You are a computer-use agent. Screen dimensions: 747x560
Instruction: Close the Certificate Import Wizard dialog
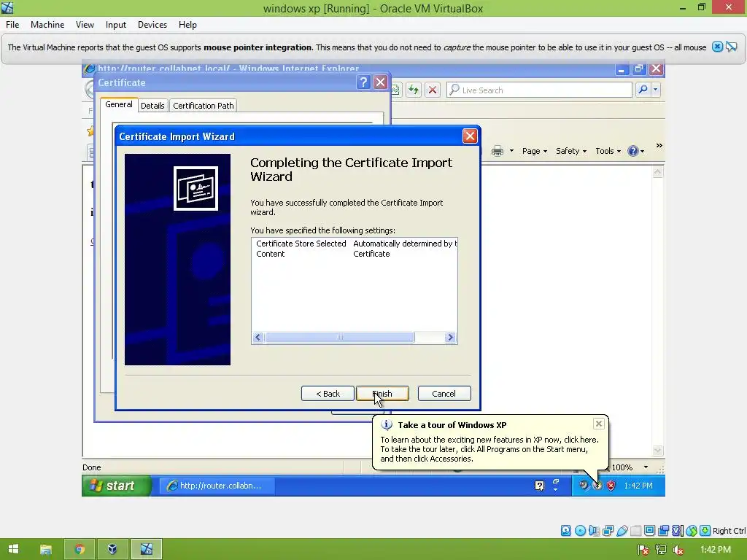470,136
